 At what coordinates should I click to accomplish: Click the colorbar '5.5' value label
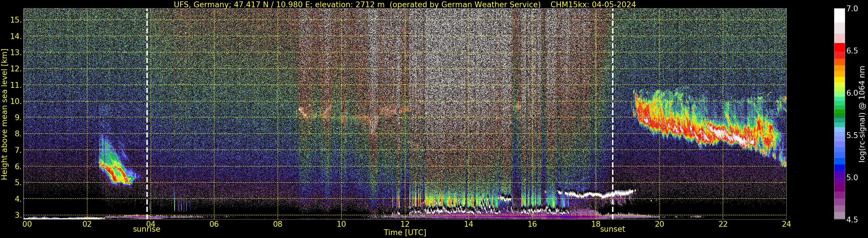[852, 135]
